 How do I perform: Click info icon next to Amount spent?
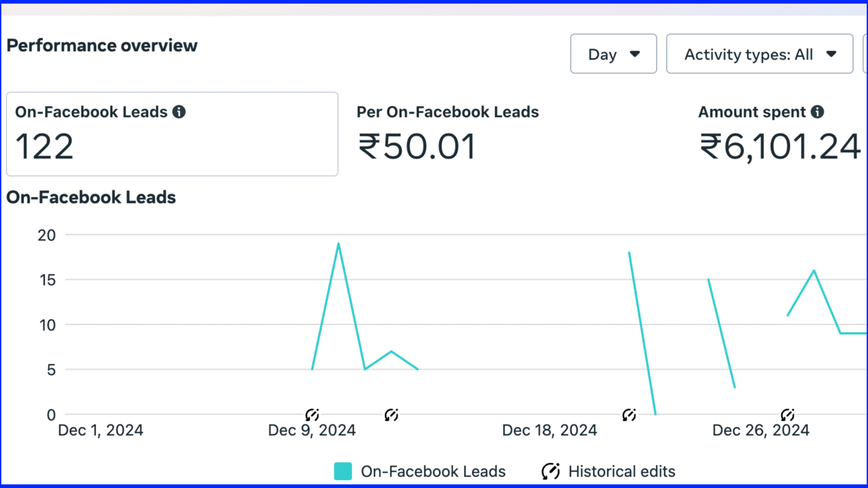pyautogui.click(x=817, y=112)
